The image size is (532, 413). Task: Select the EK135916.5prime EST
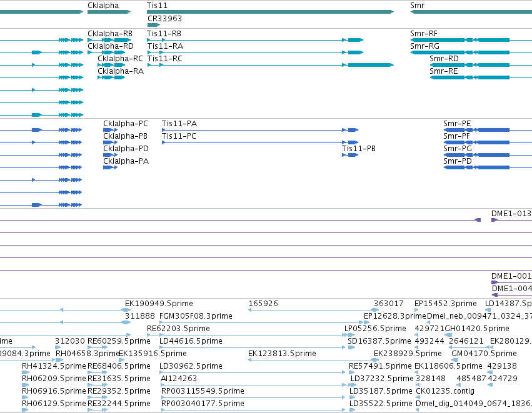pyautogui.click(x=153, y=354)
